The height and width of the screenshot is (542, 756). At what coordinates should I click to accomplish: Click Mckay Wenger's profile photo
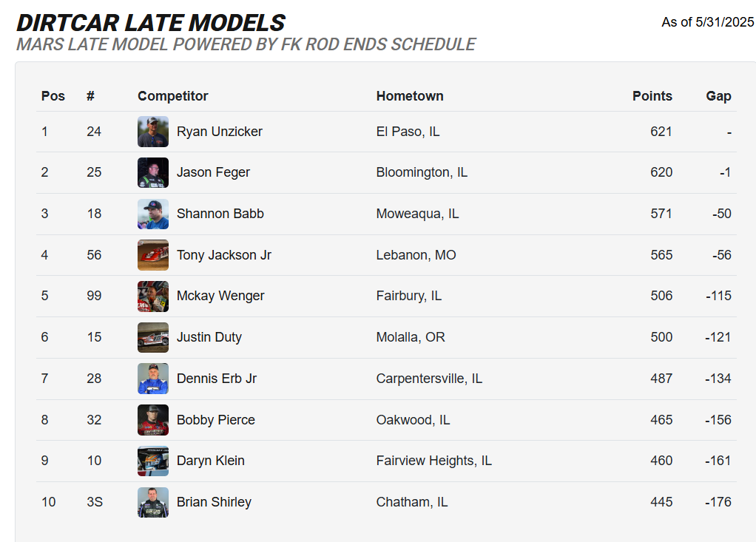point(153,296)
